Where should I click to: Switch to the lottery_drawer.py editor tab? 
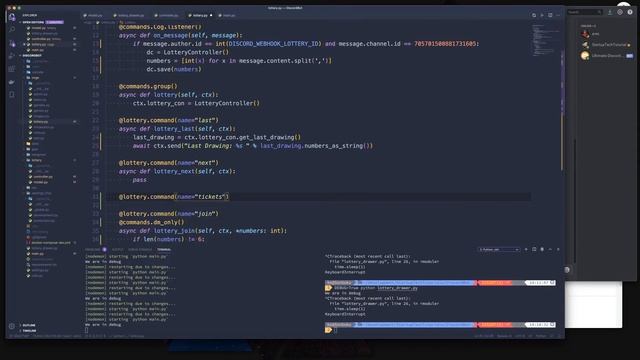point(129,16)
